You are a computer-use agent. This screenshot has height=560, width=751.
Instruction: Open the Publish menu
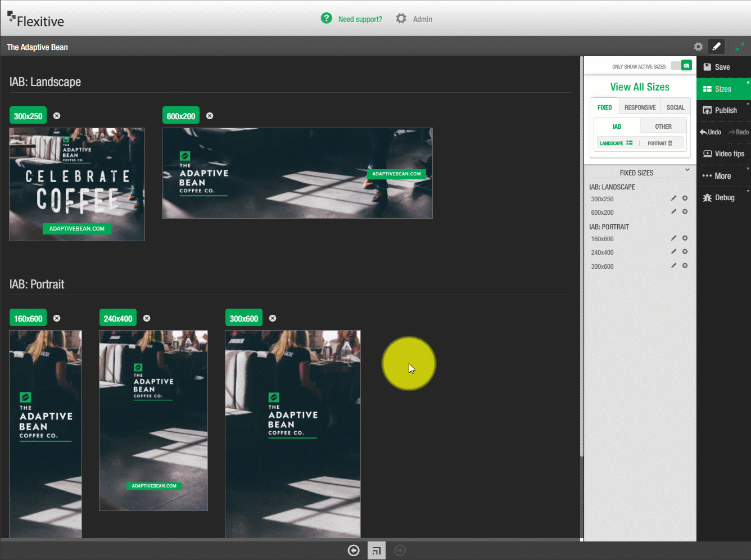(x=723, y=110)
